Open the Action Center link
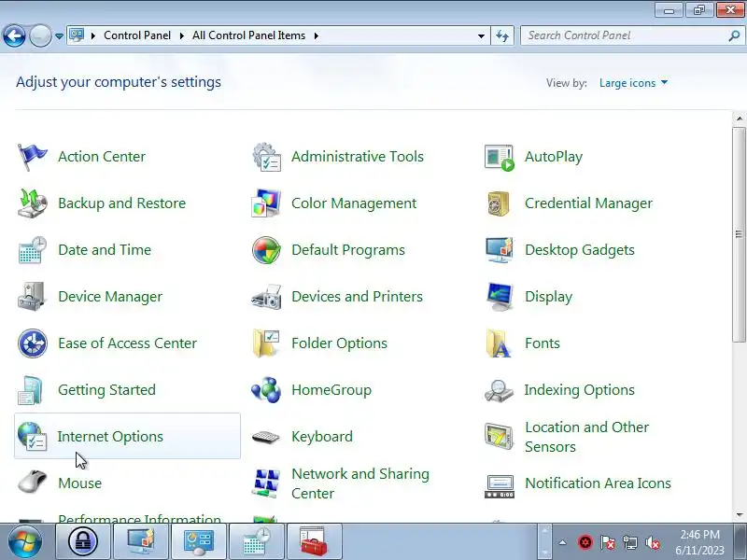The height and width of the screenshot is (560, 747). coord(102,157)
